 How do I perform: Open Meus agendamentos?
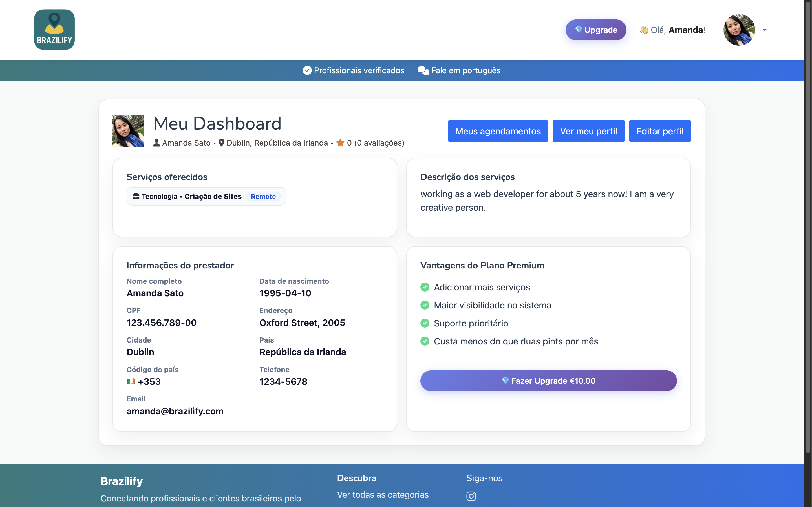tap(498, 131)
